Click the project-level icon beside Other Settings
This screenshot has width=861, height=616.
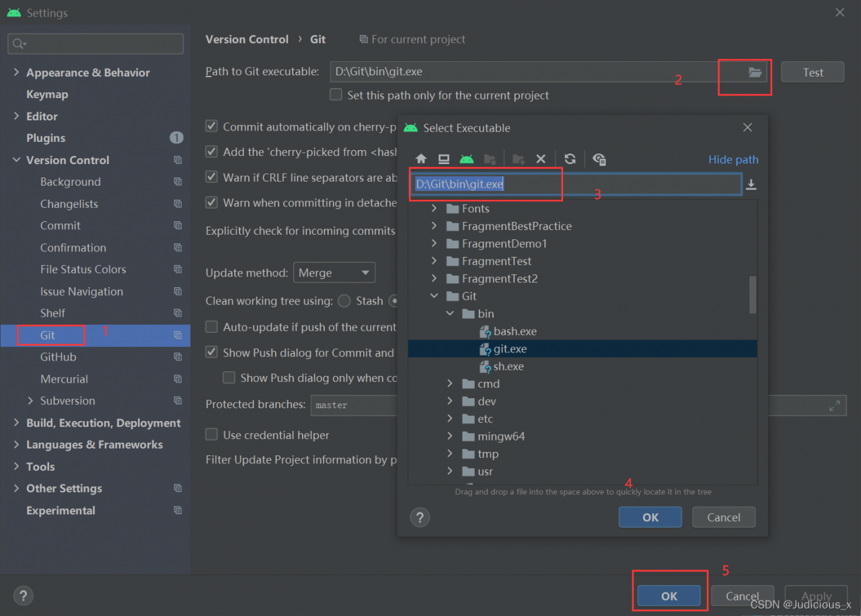[x=178, y=488]
